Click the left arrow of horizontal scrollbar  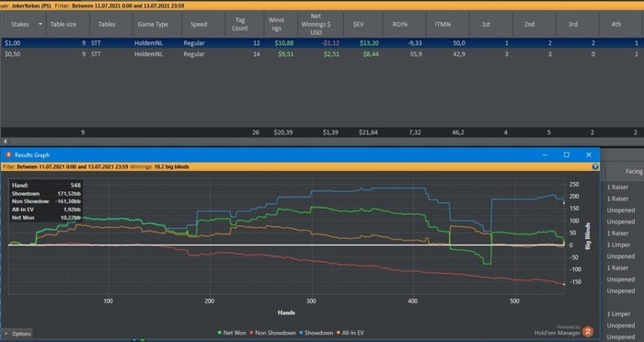tap(5, 142)
